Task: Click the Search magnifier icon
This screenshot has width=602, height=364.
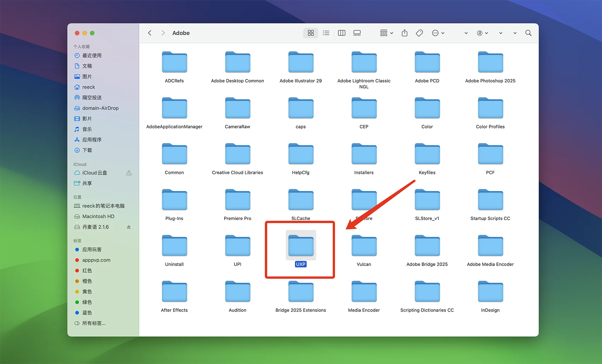Action: 528,33
